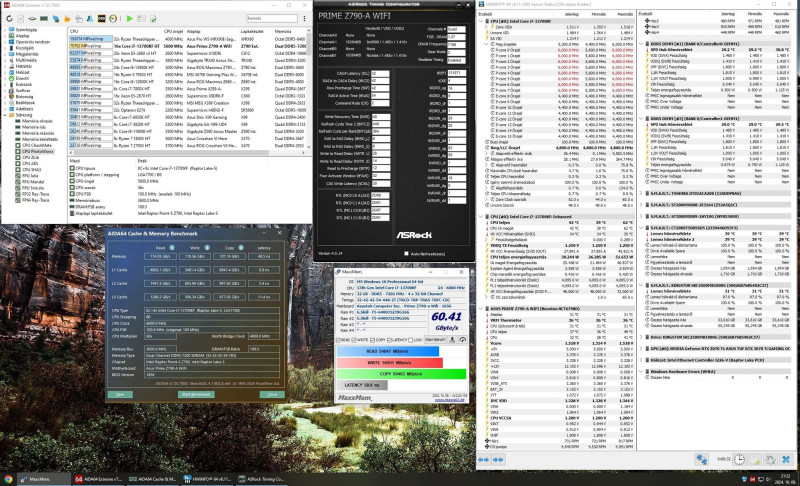Click the user icon in AIDA64 toolbar
This screenshot has height=486, width=800.
[x=90, y=19]
